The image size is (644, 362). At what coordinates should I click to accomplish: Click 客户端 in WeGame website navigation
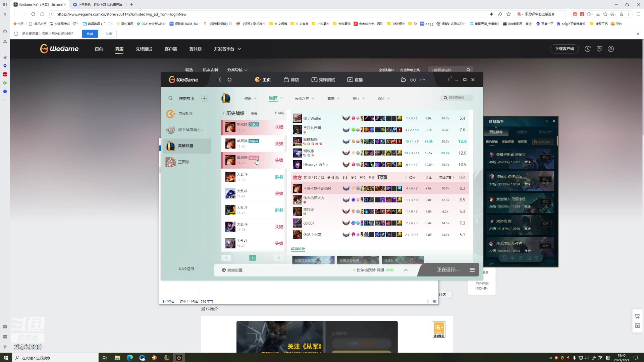pos(171,49)
